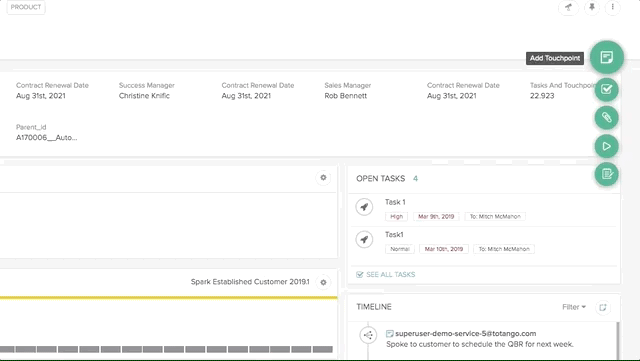This screenshot has height=361, width=640.
Task: Click the TIMELINE heading
Action: coord(374,307)
